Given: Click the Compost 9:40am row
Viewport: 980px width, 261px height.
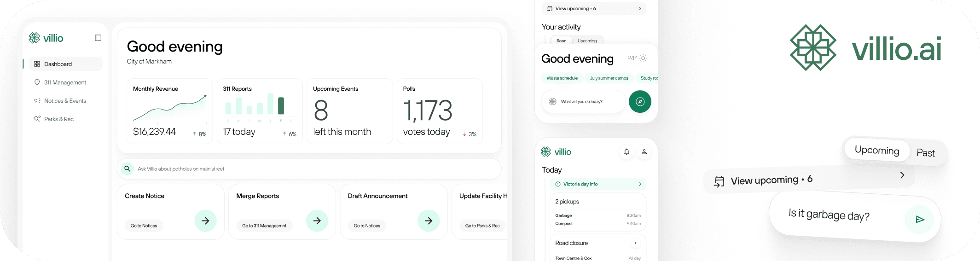Looking at the screenshot, I should click(598, 224).
